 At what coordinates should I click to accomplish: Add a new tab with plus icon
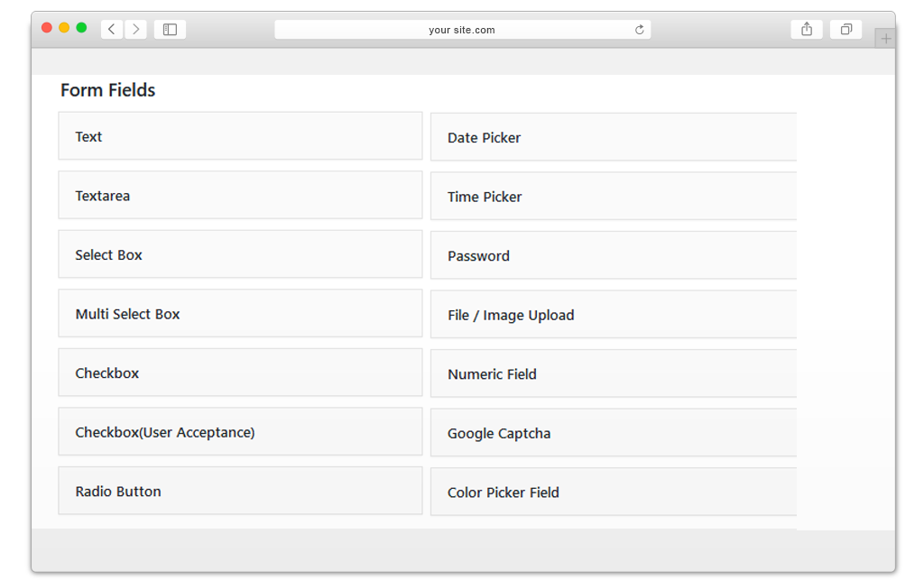point(885,39)
